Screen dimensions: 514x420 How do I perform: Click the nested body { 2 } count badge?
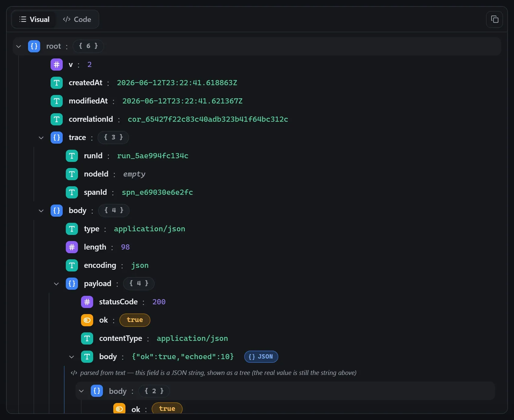pos(154,391)
